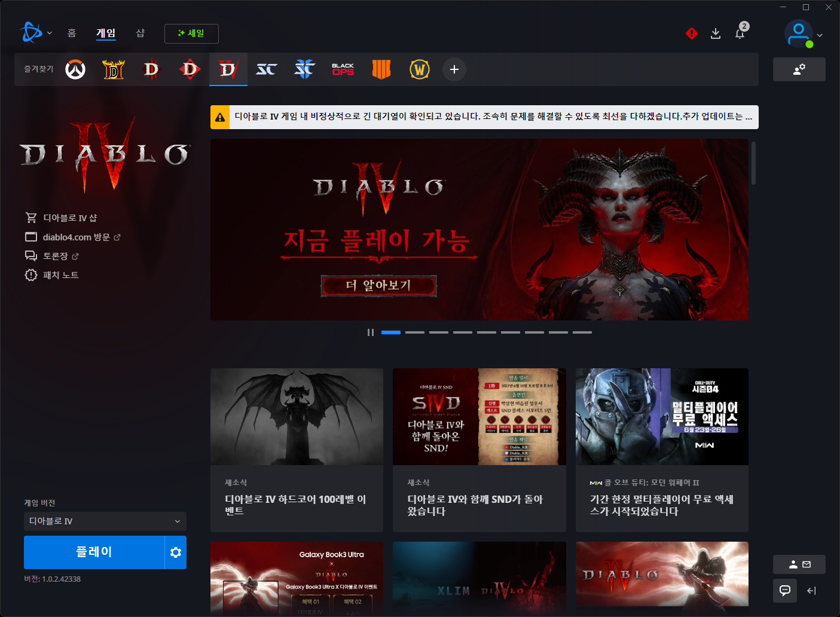The image size is (840, 617).
Task: Open the 패치 노트 link
Action: (52, 275)
